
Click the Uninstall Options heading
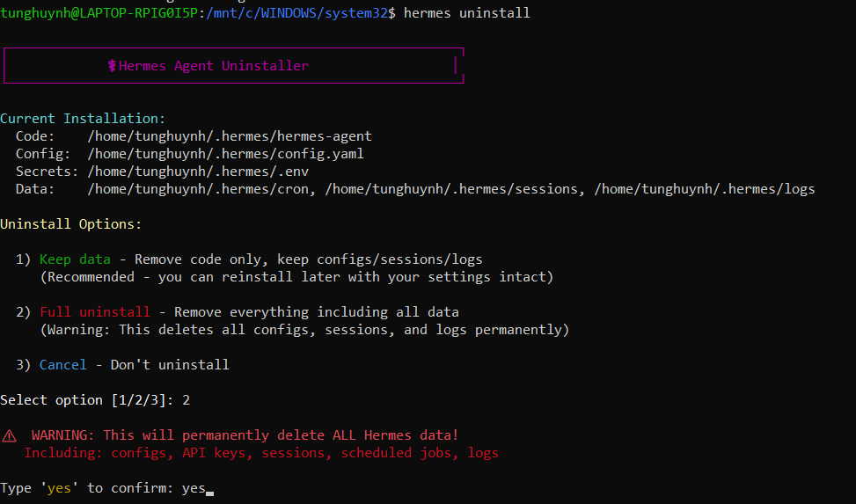70,224
